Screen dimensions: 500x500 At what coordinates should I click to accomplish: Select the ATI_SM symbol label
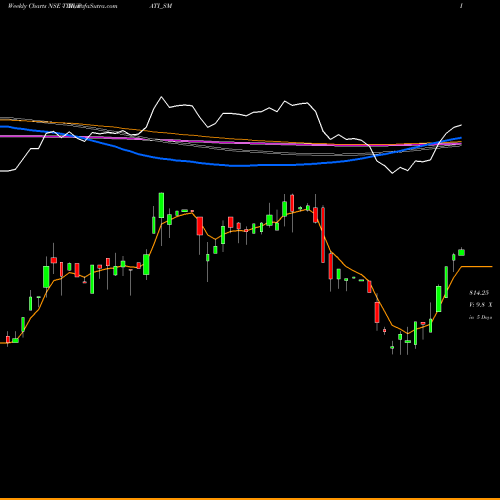click(161, 6)
